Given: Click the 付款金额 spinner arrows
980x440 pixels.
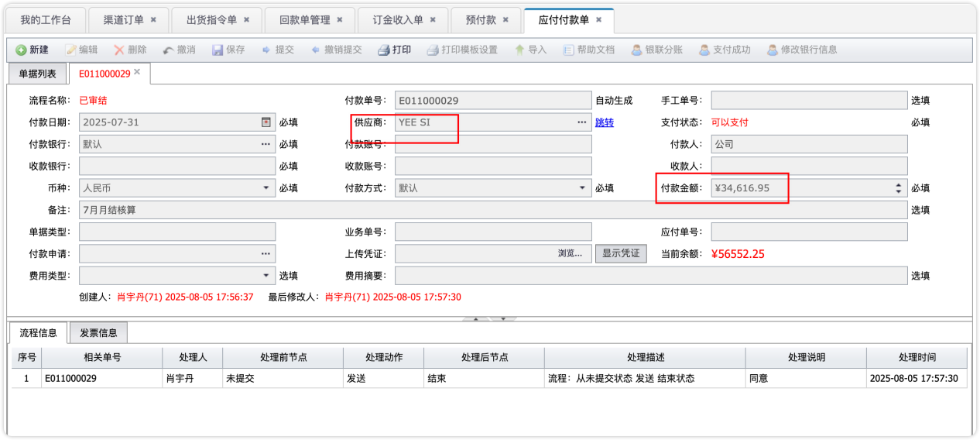Looking at the screenshot, I should (899, 187).
